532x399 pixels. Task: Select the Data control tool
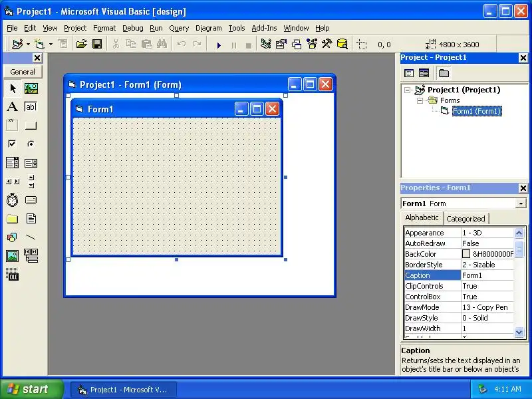point(31,255)
